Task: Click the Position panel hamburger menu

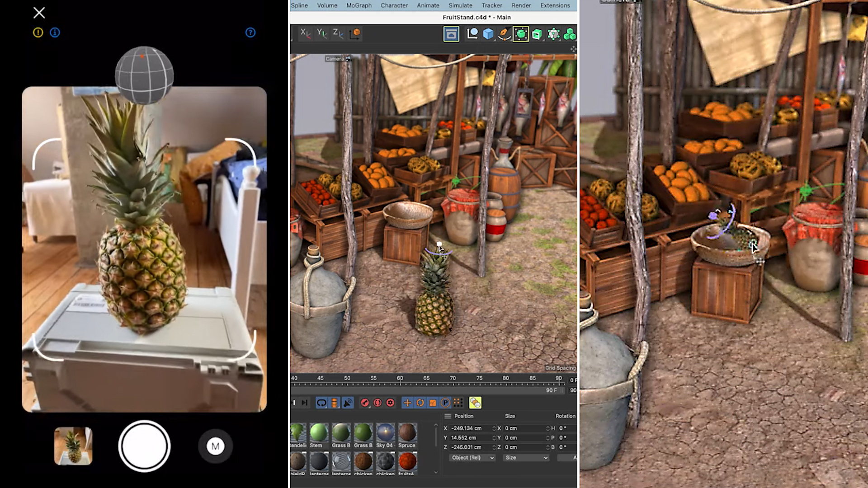Action: coord(448,416)
